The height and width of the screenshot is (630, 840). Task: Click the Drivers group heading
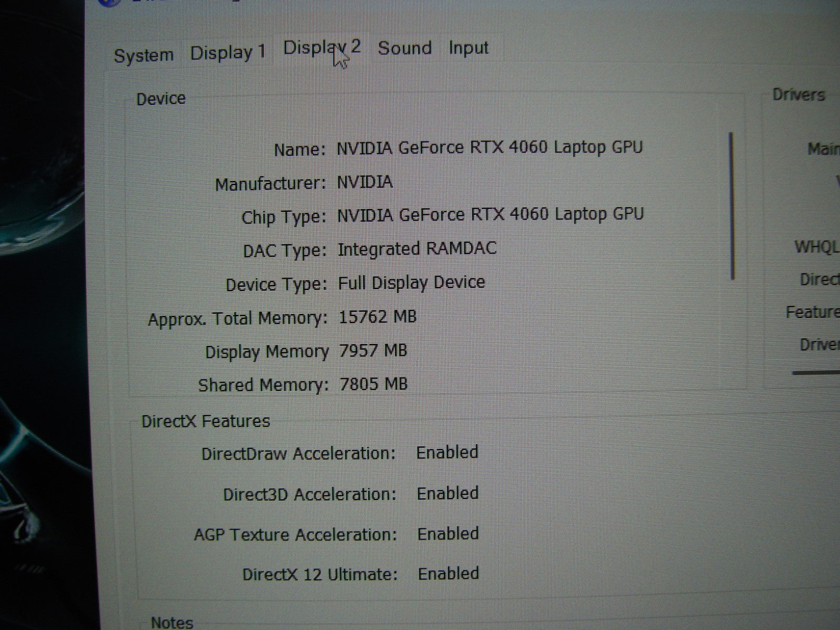click(798, 95)
